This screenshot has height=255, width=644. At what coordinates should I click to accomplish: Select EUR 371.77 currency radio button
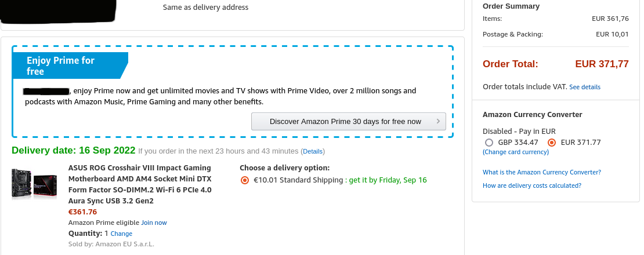coord(552,143)
